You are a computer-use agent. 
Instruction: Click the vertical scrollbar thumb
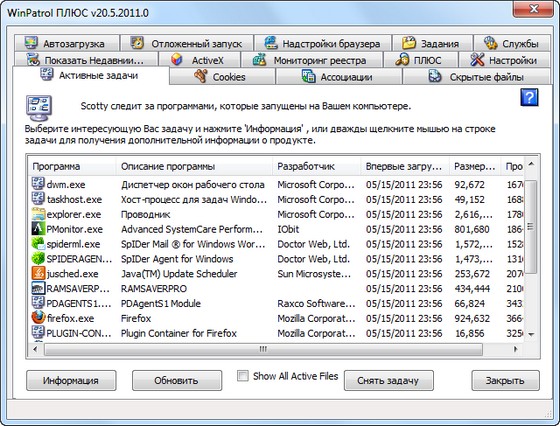tap(531, 227)
